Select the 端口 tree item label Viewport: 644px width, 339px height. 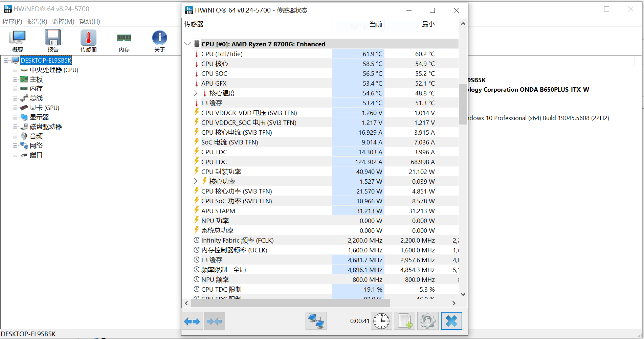36,155
